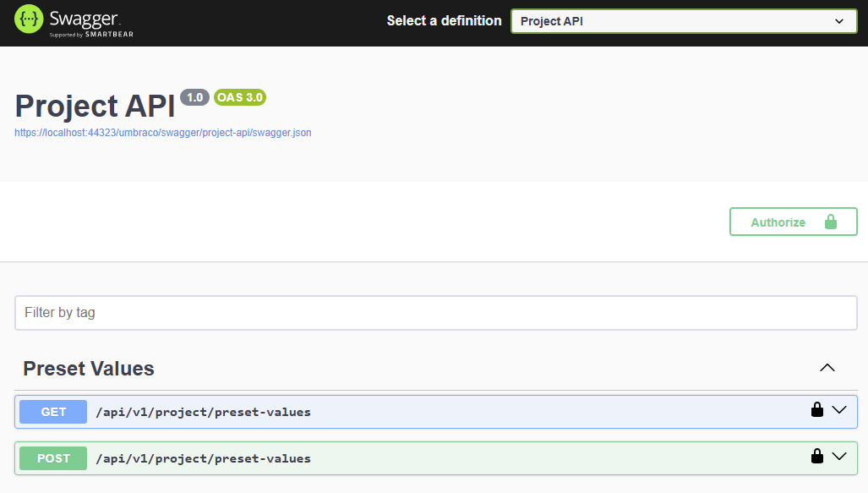This screenshot has height=493, width=868.
Task: Focus the Filter by tag field
Action: pos(435,313)
